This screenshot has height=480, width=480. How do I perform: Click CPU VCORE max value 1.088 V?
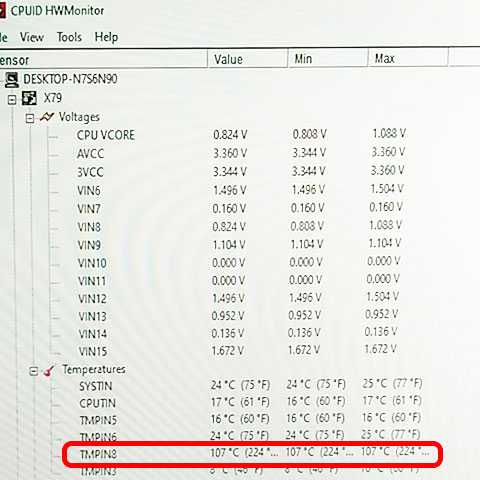389,134
